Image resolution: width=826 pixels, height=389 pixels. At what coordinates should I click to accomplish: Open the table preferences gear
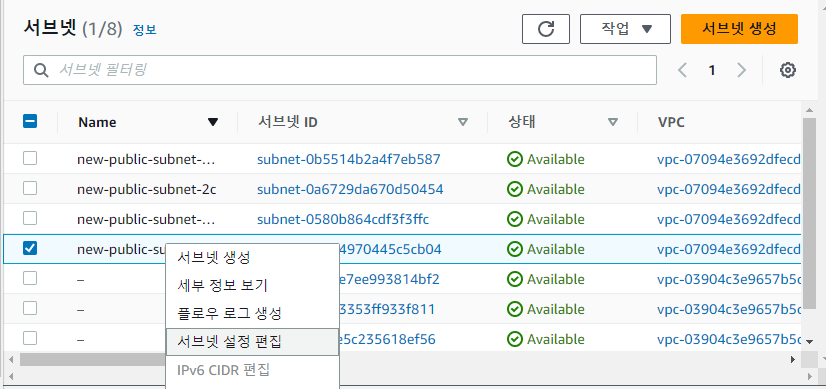click(x=788, y=70)
